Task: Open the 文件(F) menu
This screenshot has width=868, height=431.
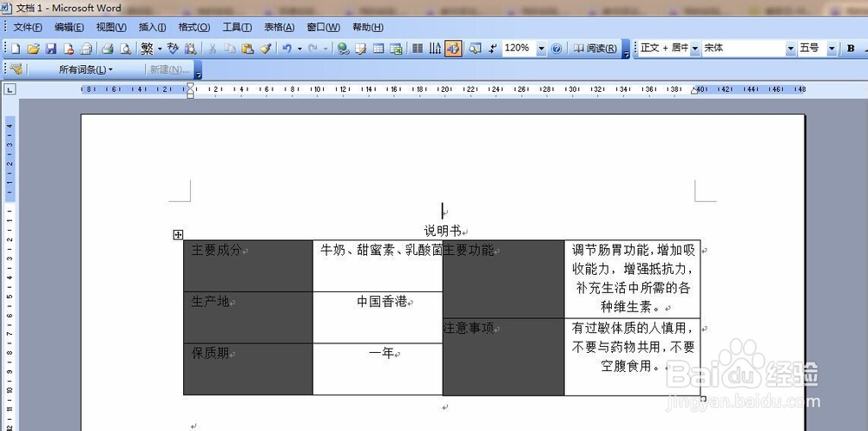Action: pos(28,27)
